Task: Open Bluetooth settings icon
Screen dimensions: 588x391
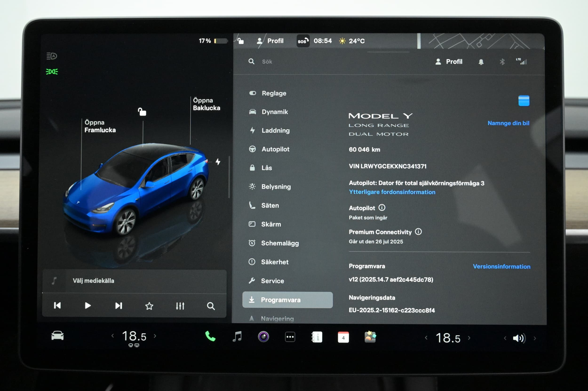Action: point(502,62)
